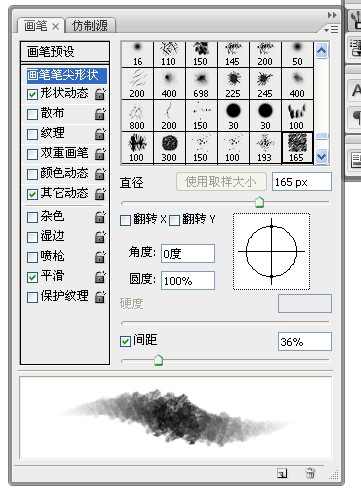Select the 245 brush tip
The height and width of the screenshot is (494, 361).
[x=265, y=84]
